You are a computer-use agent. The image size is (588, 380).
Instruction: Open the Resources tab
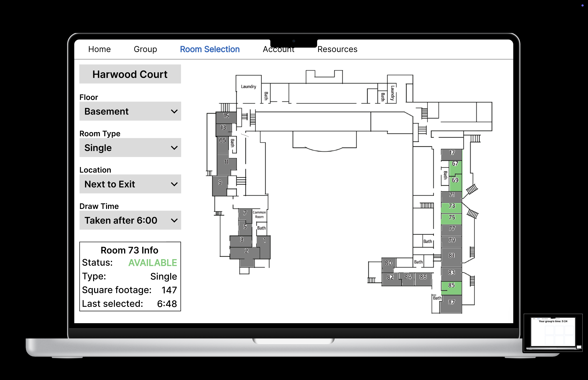(337, 49)
